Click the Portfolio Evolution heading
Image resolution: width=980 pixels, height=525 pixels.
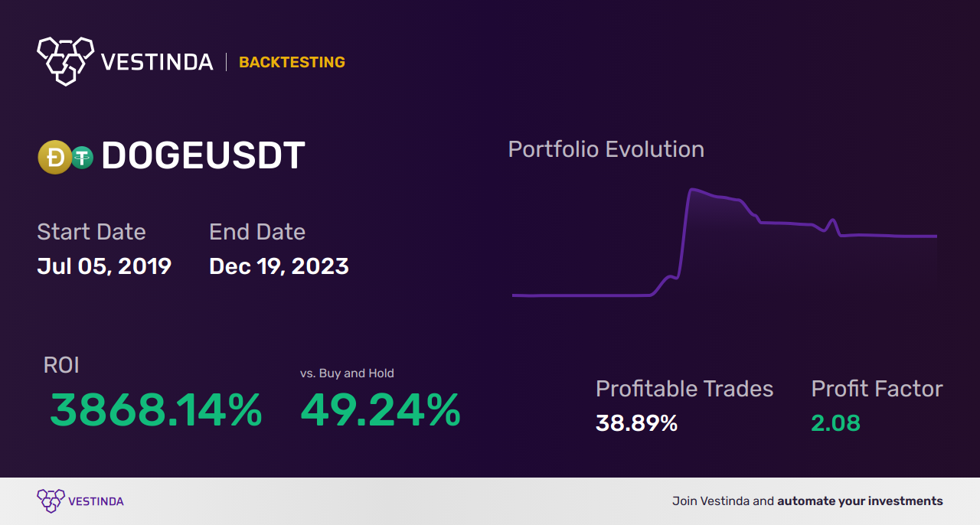click(606, 149)
